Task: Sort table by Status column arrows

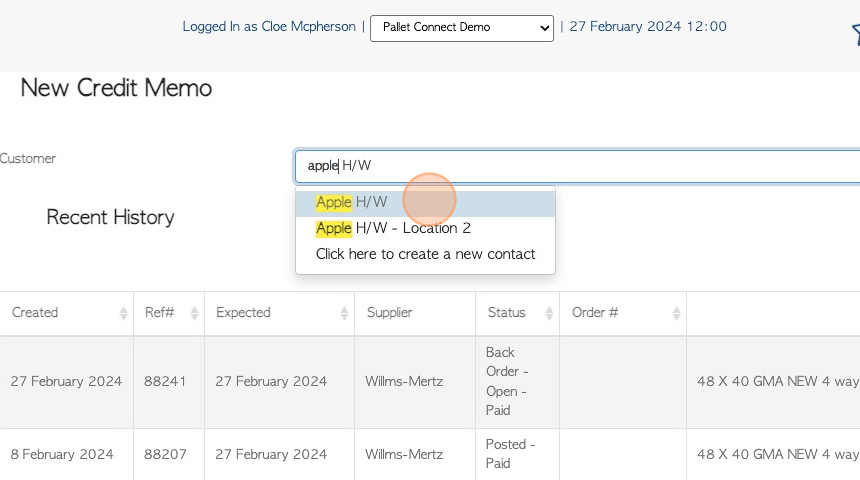Action: 549,313
